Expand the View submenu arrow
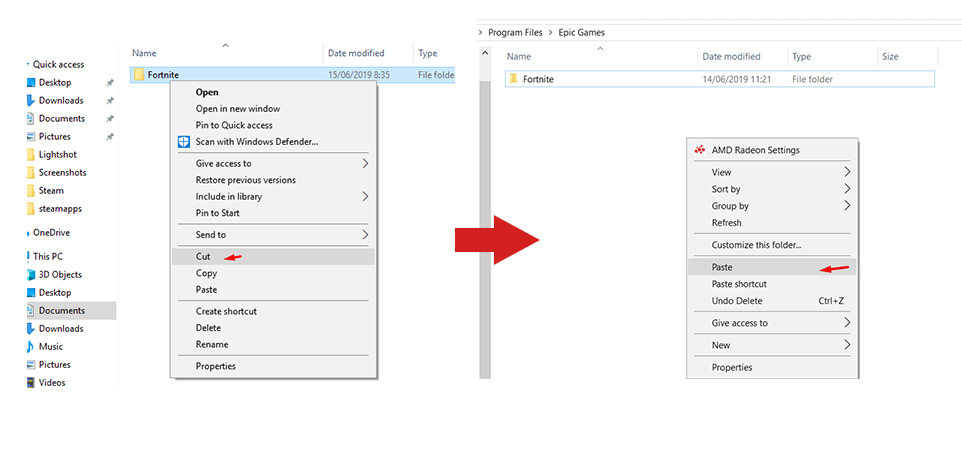 (847, 172)
